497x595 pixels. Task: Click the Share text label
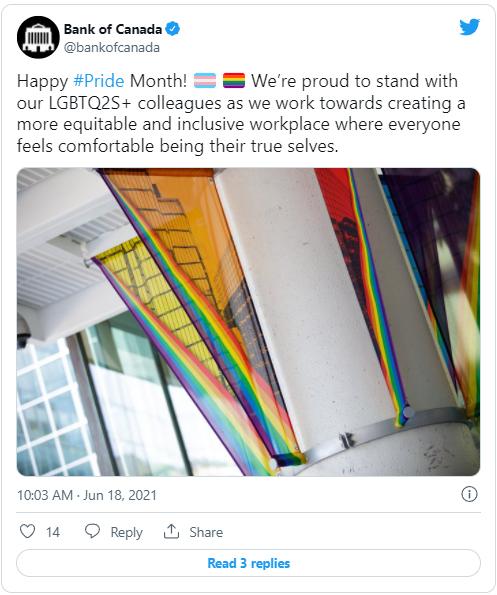[206, 532]
